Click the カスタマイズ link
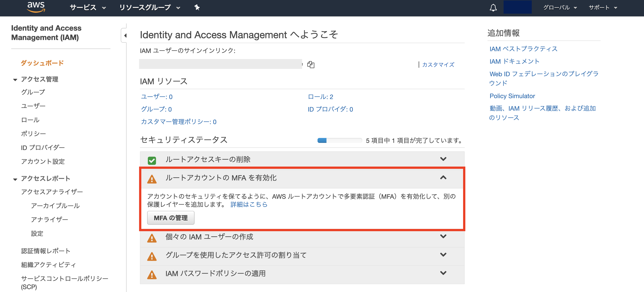The width and height of the screenshot is (644, 292). click(x=438, y=64)
